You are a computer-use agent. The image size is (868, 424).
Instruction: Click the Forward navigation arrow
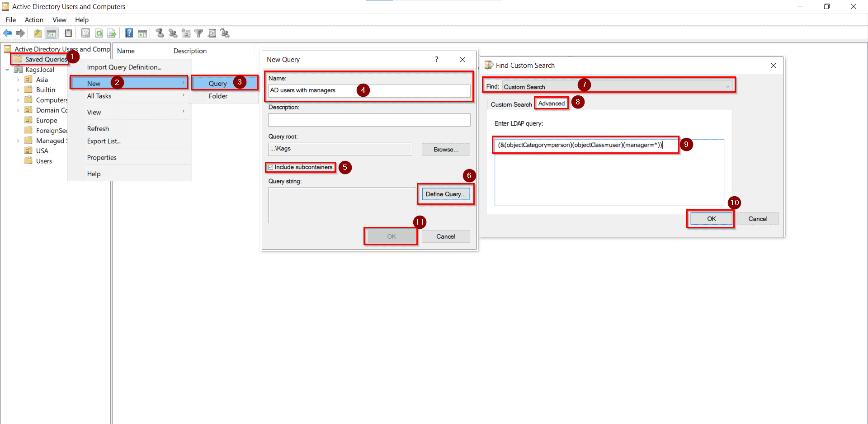click(20, 33)
